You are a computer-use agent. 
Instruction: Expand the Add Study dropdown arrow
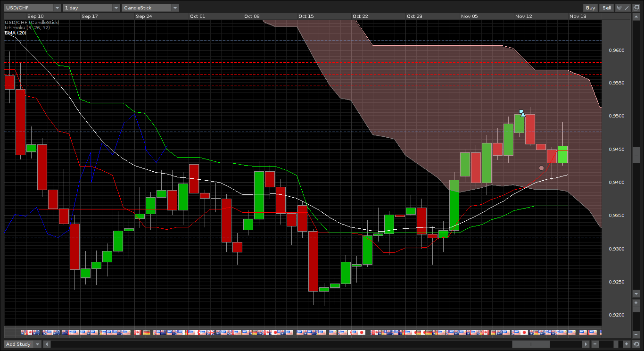point(38,344)
